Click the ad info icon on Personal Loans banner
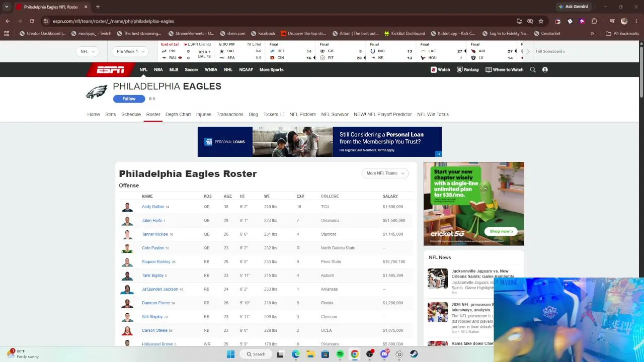The image size is (644, 362). point(439,154)
